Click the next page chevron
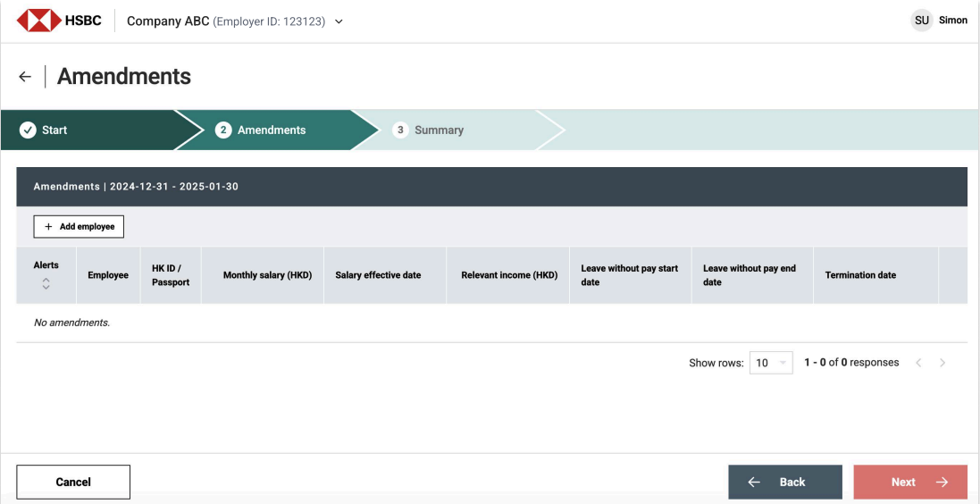The height and width of the screenshot is (504, 980). click(942, 363)
